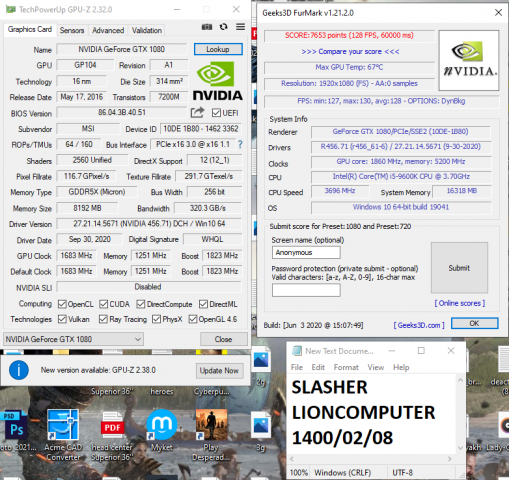Toggle the DirectML checkbox
Viewport: 509px width, 480px height.
203,304
